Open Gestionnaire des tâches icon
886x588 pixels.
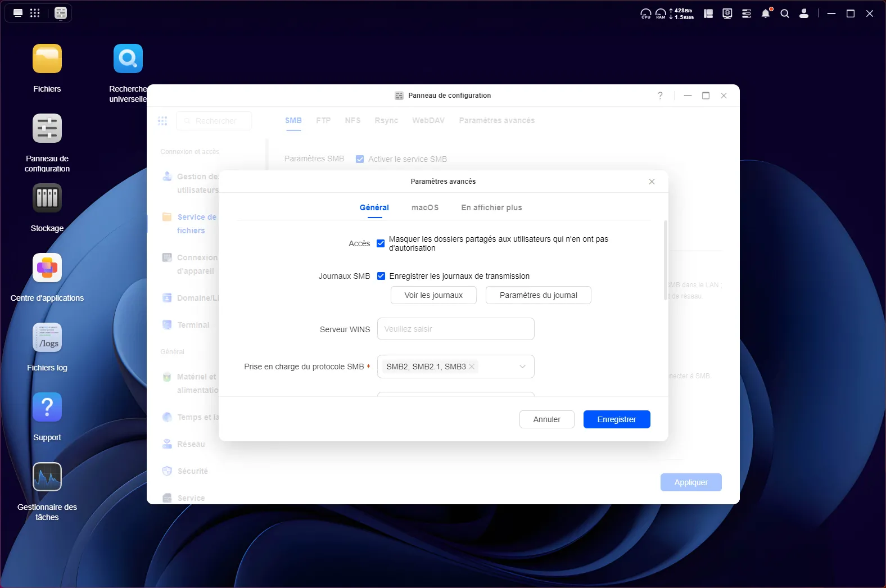click(47, 477)
